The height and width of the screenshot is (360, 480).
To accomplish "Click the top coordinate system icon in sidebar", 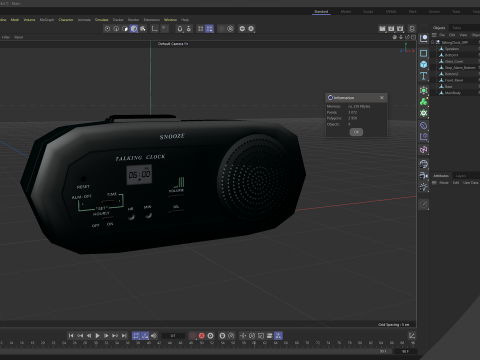I will (424, 39).
